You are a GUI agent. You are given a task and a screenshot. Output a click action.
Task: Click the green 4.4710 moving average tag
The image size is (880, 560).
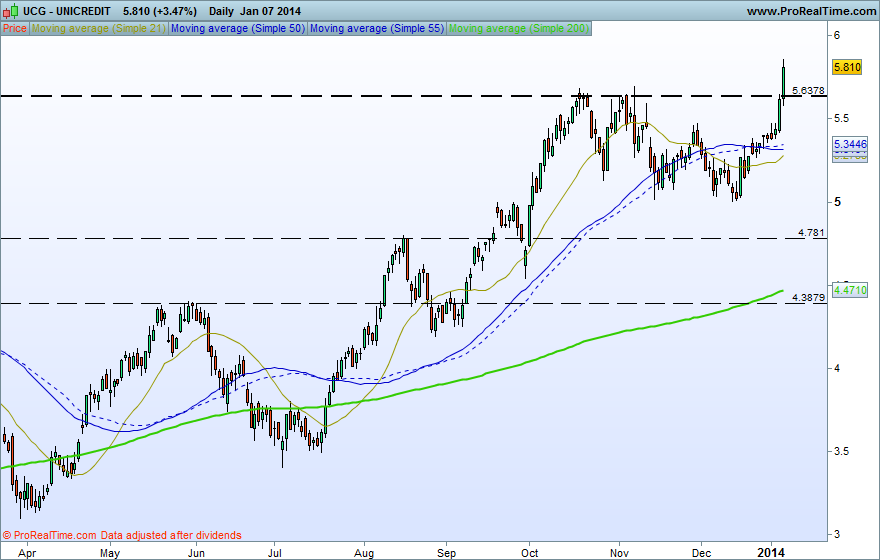[850, 290]
